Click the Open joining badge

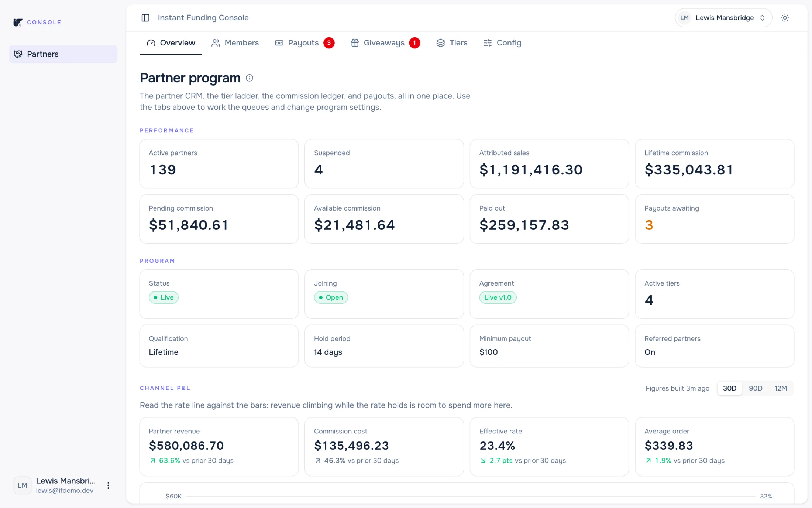coord(331,297)
